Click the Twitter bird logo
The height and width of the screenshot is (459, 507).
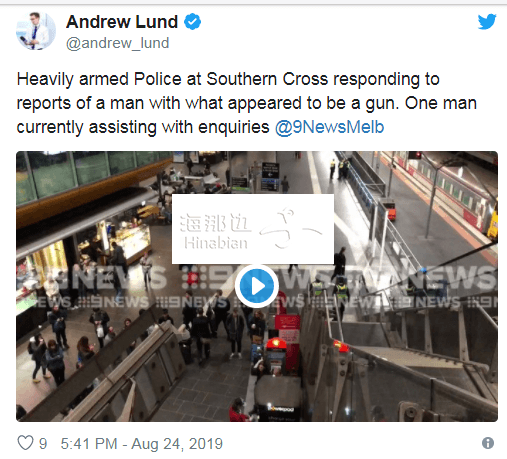(487, 22)
